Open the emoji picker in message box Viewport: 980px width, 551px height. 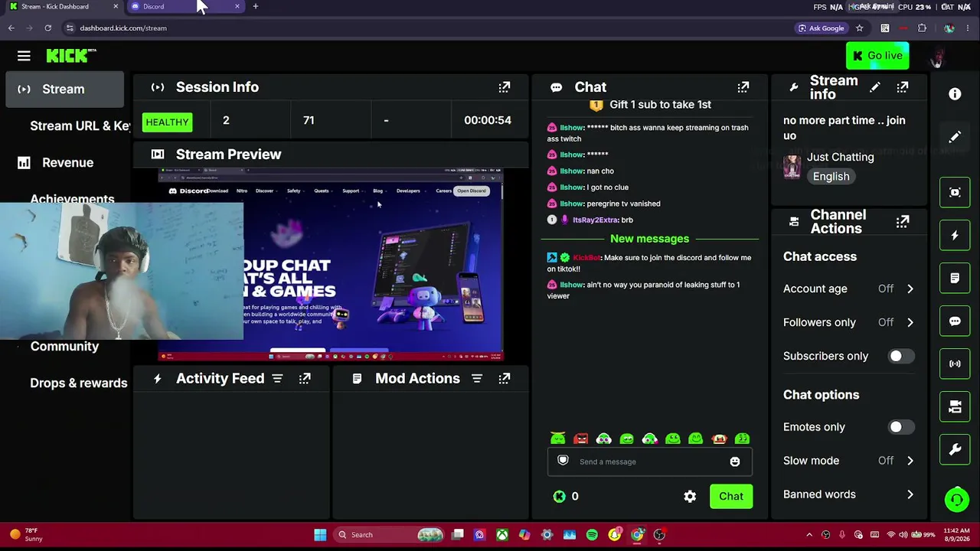pyautogui.click(x=735, y=461)
